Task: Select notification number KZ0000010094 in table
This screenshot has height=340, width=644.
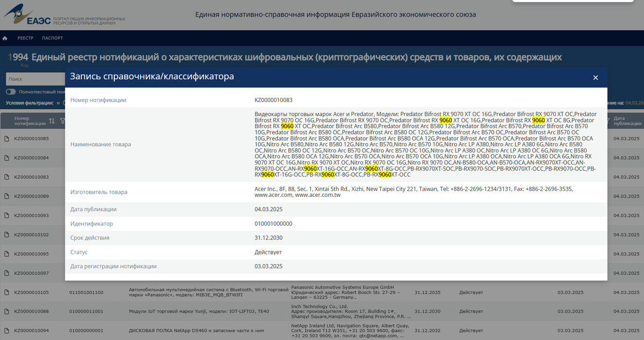Action: pyautogui.click(x=31, y=331)
